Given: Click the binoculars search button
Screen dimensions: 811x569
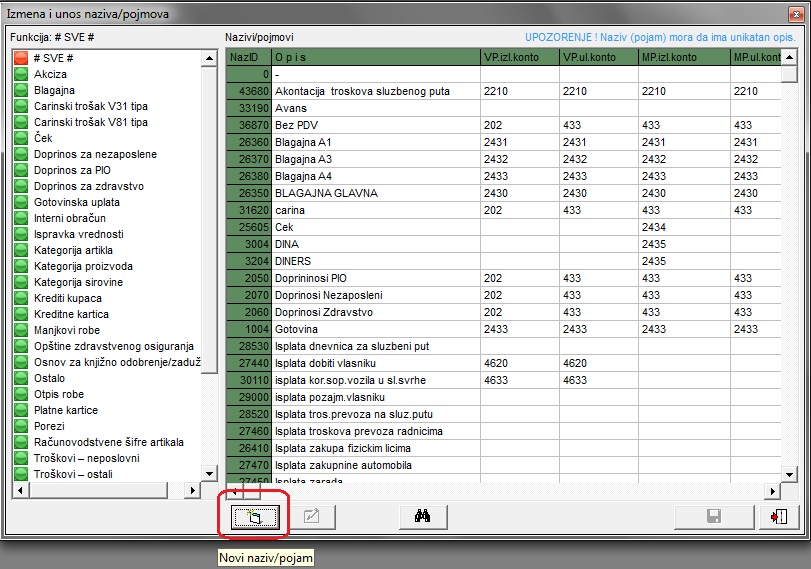Looking at the screenshot, I should 422,516.
